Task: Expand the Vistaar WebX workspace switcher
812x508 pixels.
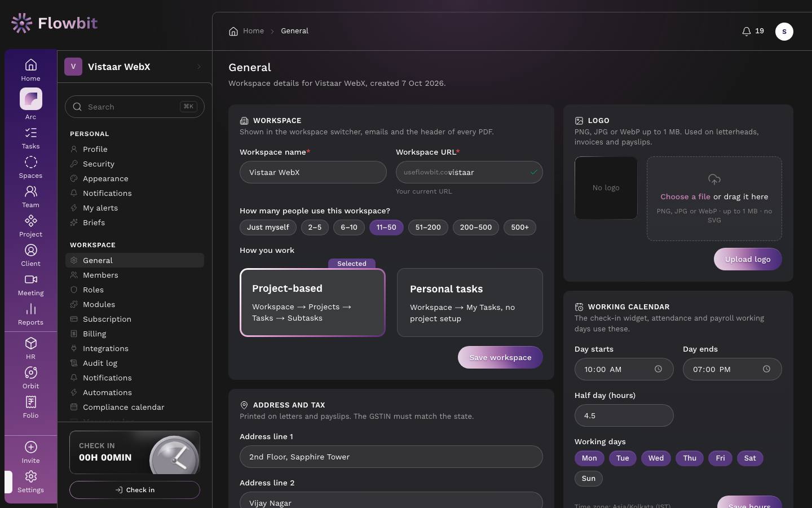Action: 135,67
